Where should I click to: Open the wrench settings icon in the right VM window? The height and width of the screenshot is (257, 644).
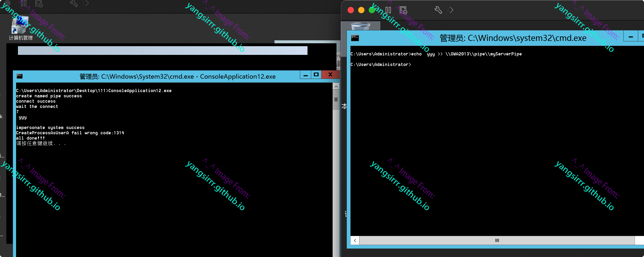(x=438, y=10)
